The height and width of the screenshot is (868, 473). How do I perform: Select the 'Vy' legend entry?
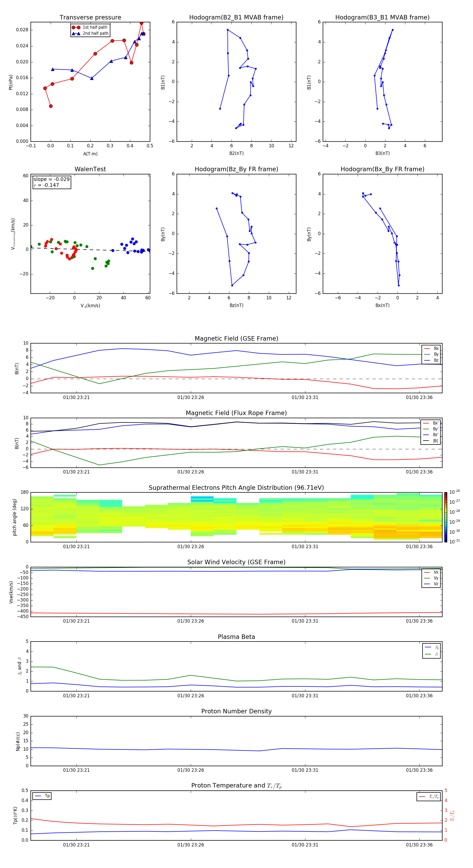(x=431, y=578)
